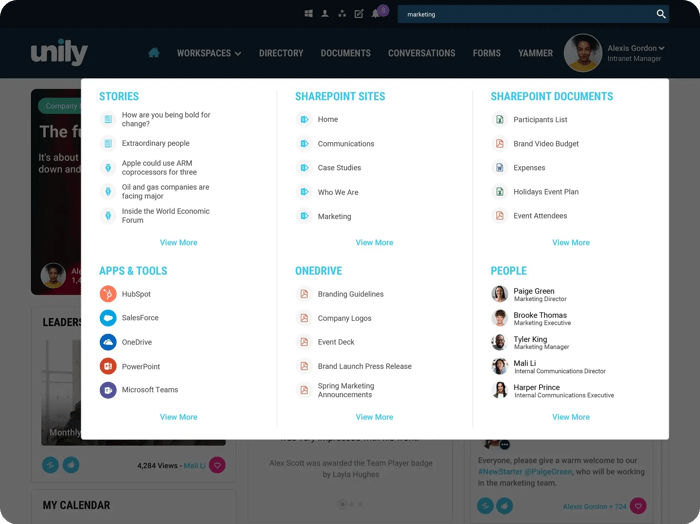Screen dimensions: 700x524
Task: Open the HubSpot app icon
Action: pyautogui.click(x=108, y=294)
